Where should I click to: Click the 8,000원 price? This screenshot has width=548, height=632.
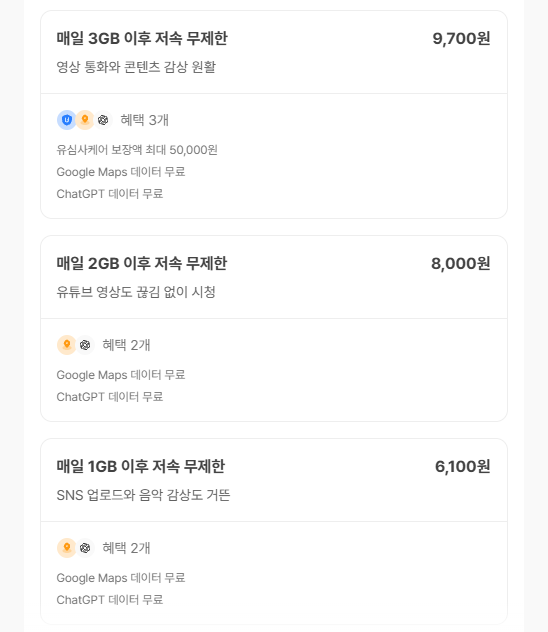461,264
